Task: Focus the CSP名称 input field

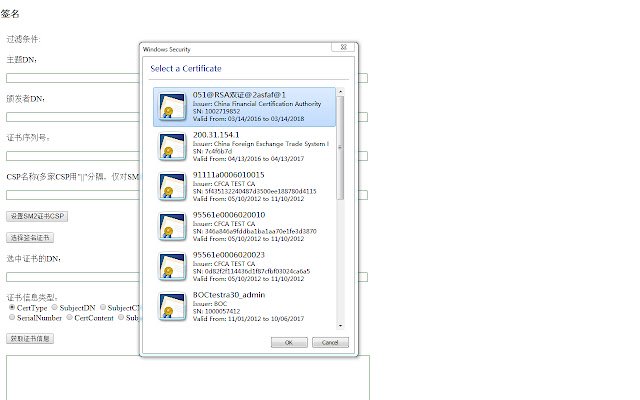Action: click(x=187, y=195)
